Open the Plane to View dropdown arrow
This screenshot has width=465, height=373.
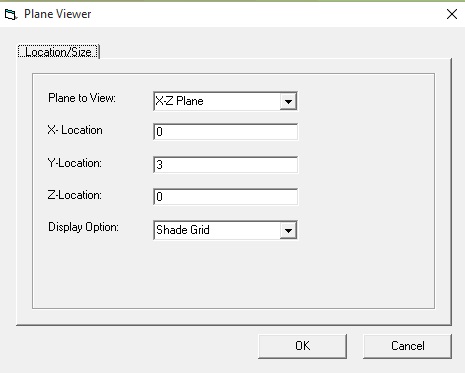288,101
